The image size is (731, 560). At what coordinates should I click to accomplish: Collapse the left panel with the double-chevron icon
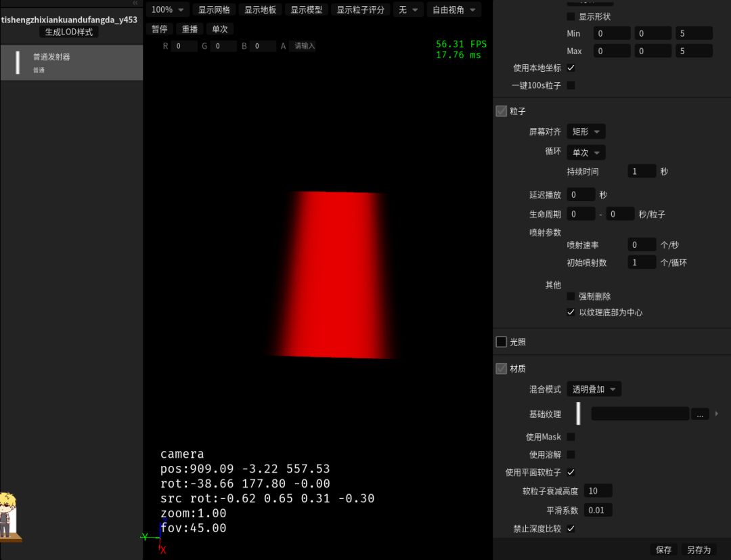pyautogui.click(x=135, y=3)
